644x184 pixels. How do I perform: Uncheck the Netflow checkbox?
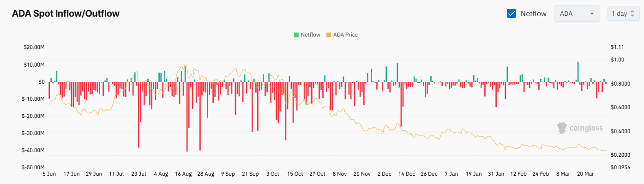pyautogui.click(x=512, y=13)
